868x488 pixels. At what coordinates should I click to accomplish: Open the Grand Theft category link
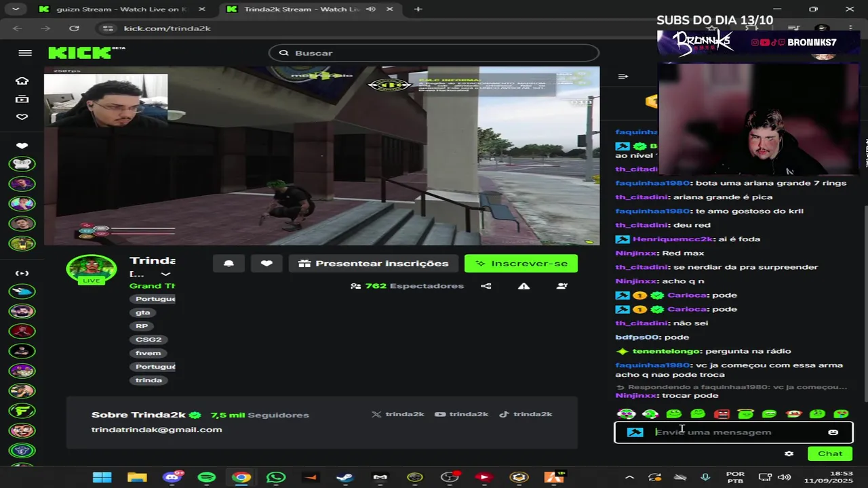click(x=153, y=286)
